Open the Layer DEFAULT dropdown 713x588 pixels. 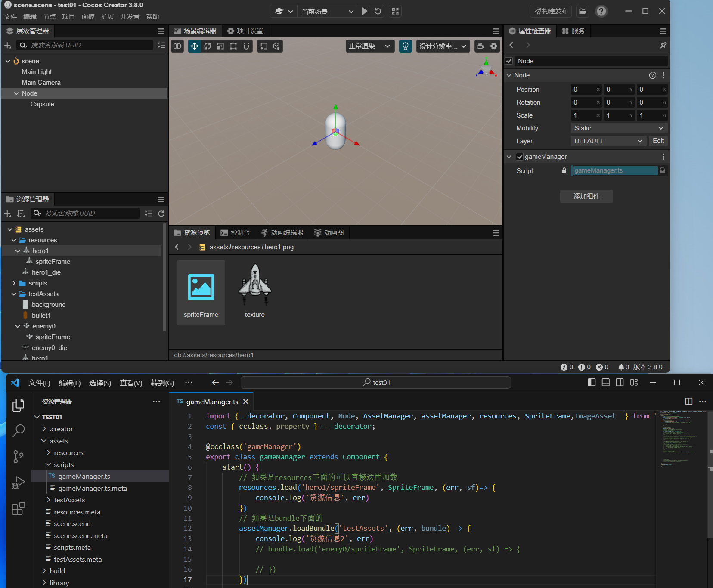(608, 141)
